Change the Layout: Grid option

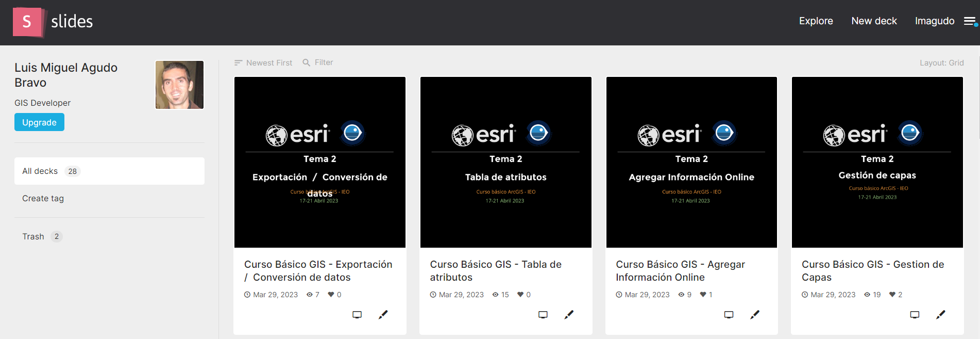click(x=941, y=63)
